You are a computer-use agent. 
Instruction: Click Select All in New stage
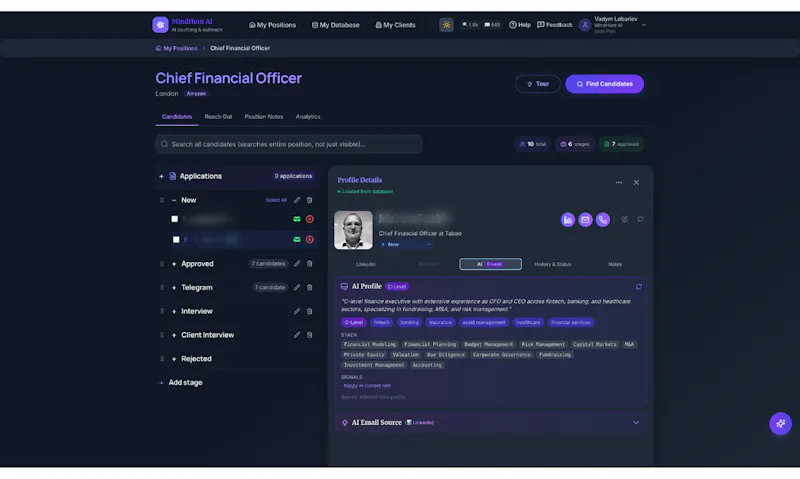pos(276,200)
